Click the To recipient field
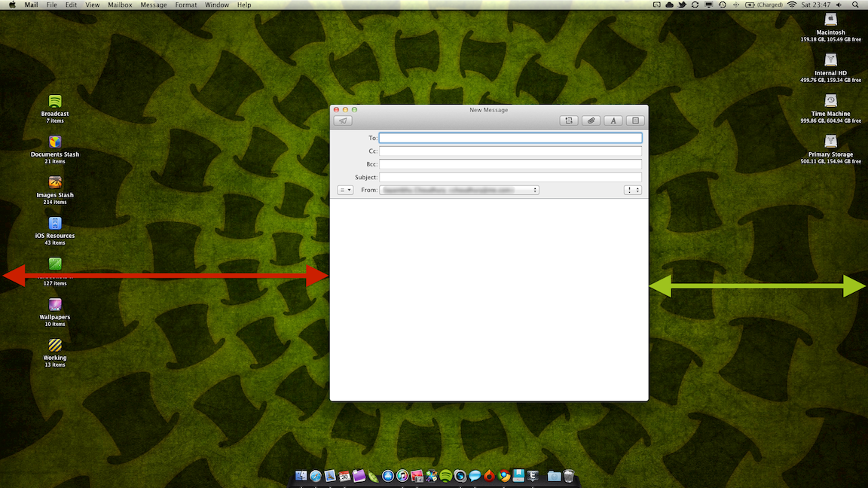Viewport: 868px width, 488px height. pyautogui.click(x=510, y=138)
